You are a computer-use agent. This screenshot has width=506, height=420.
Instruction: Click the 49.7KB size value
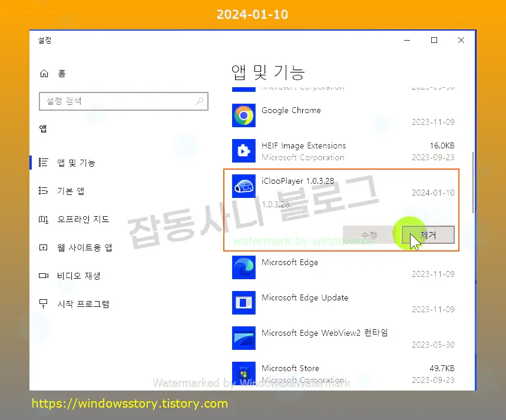pos(442,368)
